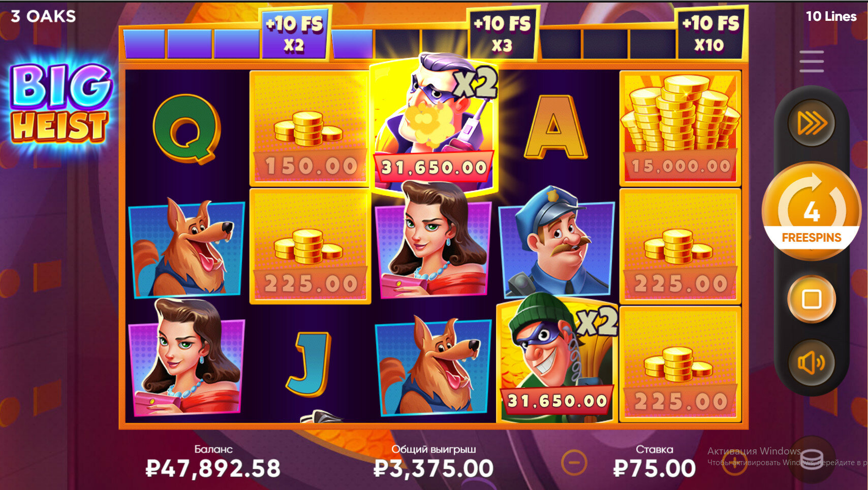Click the 3 OAKS provider label
This screenshot has width=868, height=490.
(44, 16)
